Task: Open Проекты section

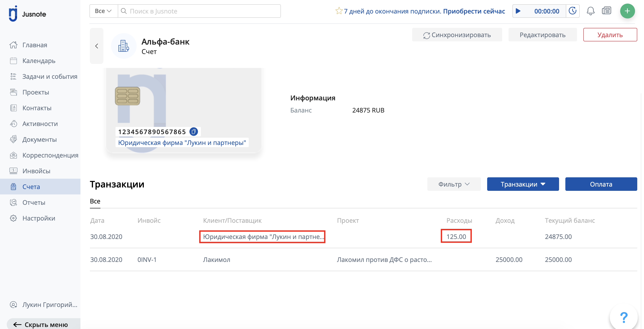Action: (36, 92)
